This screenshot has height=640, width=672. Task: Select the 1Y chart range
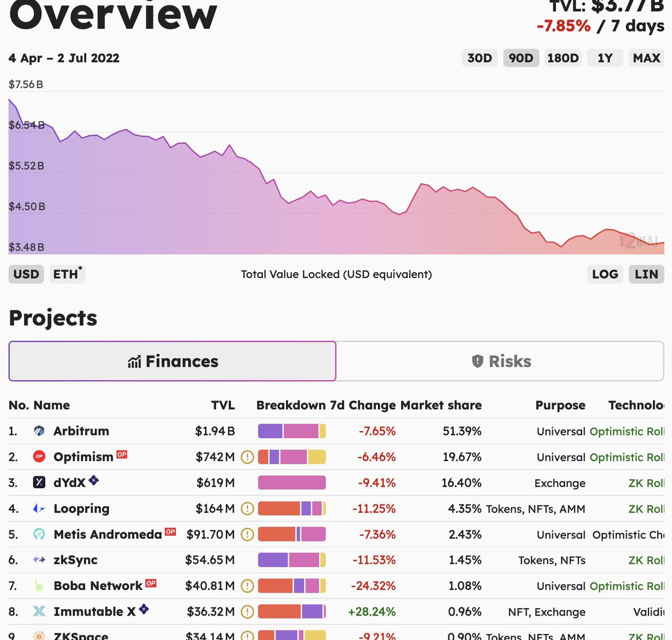[x=605, y=58]
